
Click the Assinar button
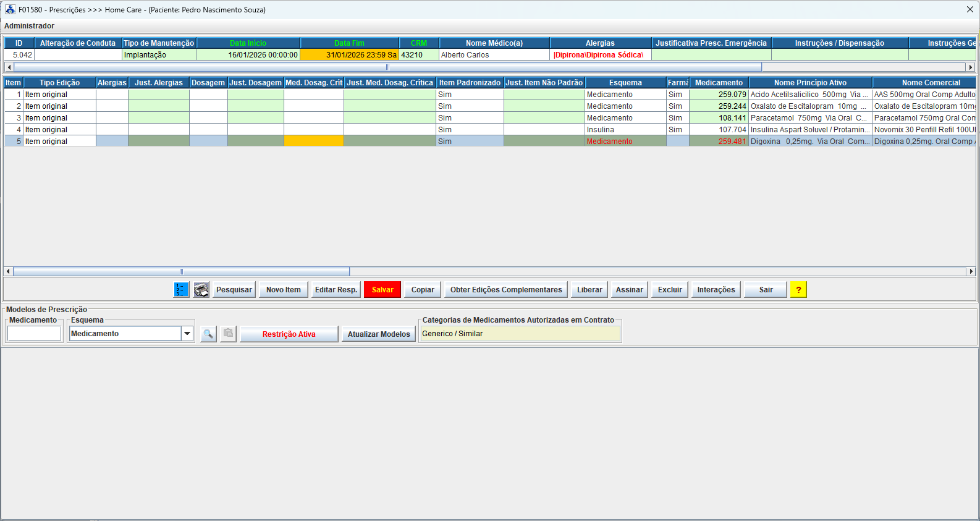629,290
